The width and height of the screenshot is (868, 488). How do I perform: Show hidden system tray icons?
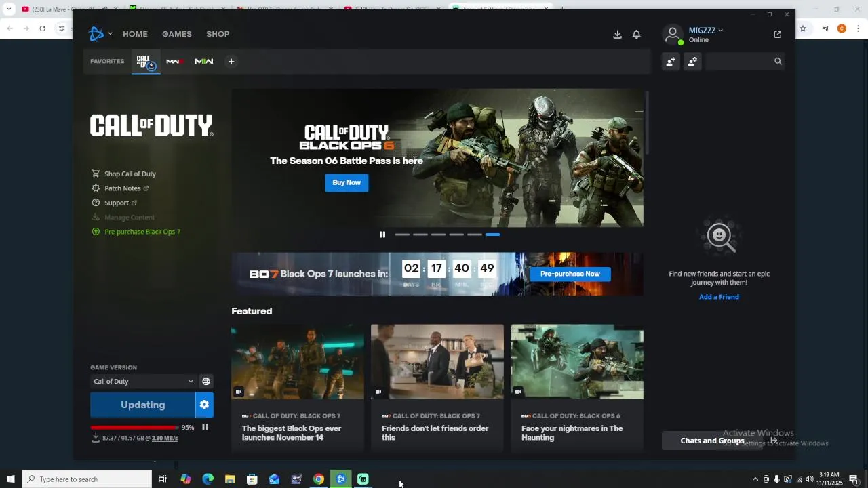[x=755, y=479]
